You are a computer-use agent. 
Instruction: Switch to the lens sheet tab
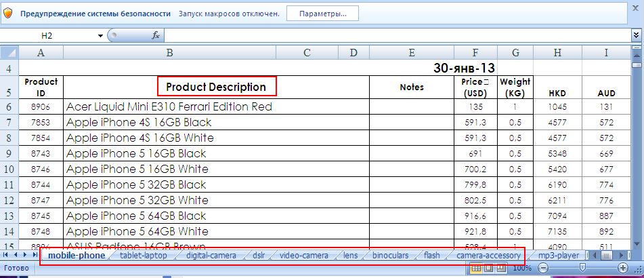click(x=350, y=256)
